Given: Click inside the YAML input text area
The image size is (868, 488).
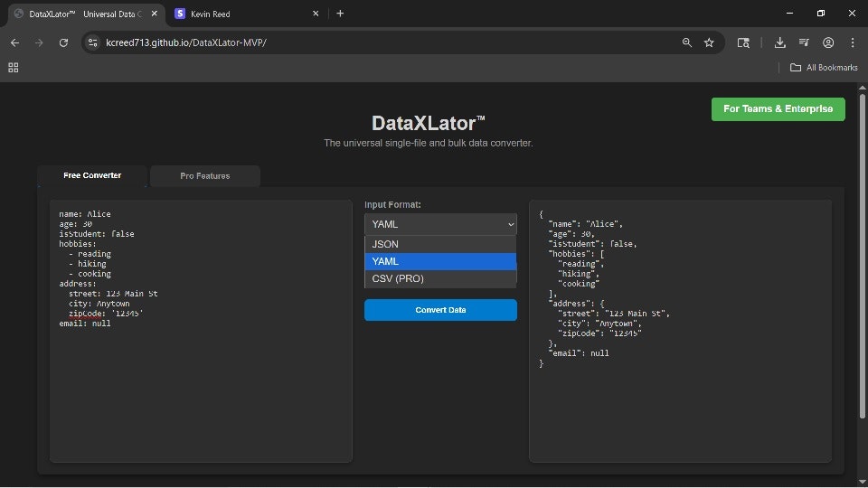Looking at the screenshot, I should point(201,331).
